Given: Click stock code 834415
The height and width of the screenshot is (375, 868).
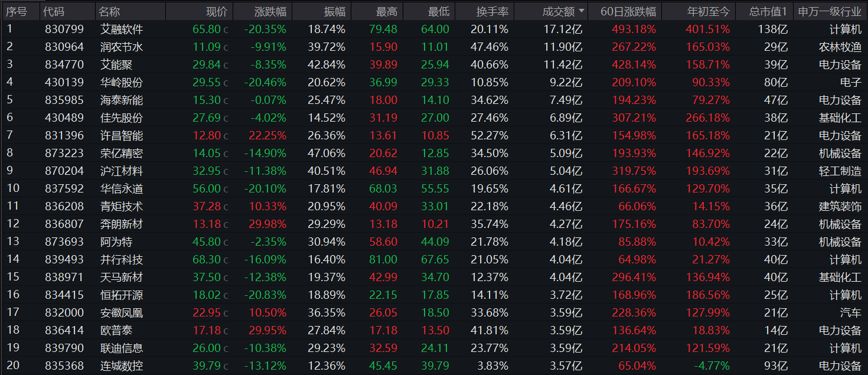Looking at the screenshot, I should tap(64, 295).
